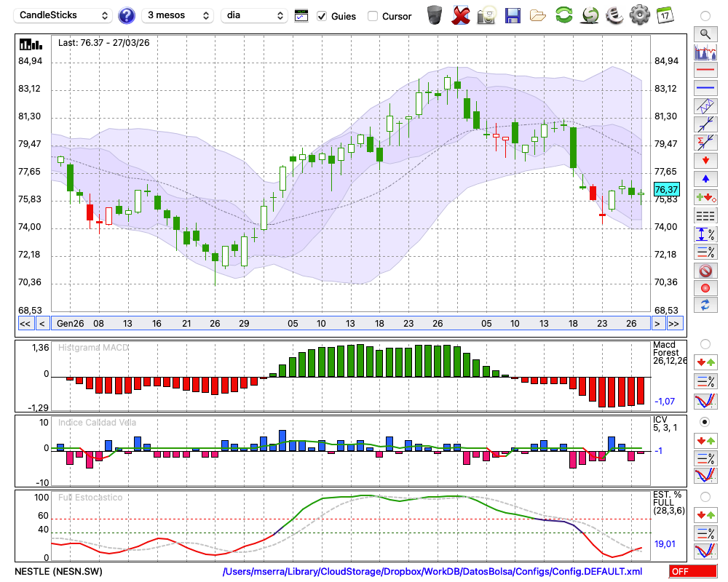Click the trash can icon in toolbar
Viewport: 728px width, 582px height.
tap(434, 15)
